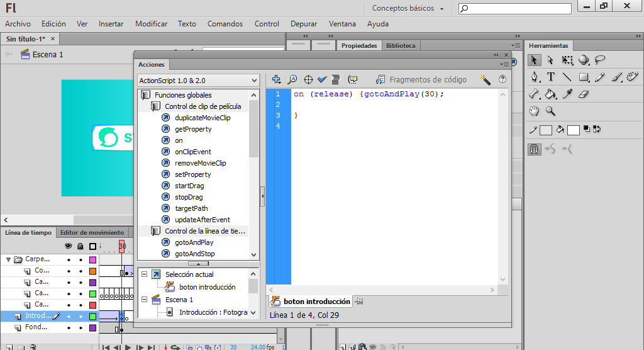Collapse the Carpe... layer folder
Screen dimensions: 644x350
[x=8, y=259]
